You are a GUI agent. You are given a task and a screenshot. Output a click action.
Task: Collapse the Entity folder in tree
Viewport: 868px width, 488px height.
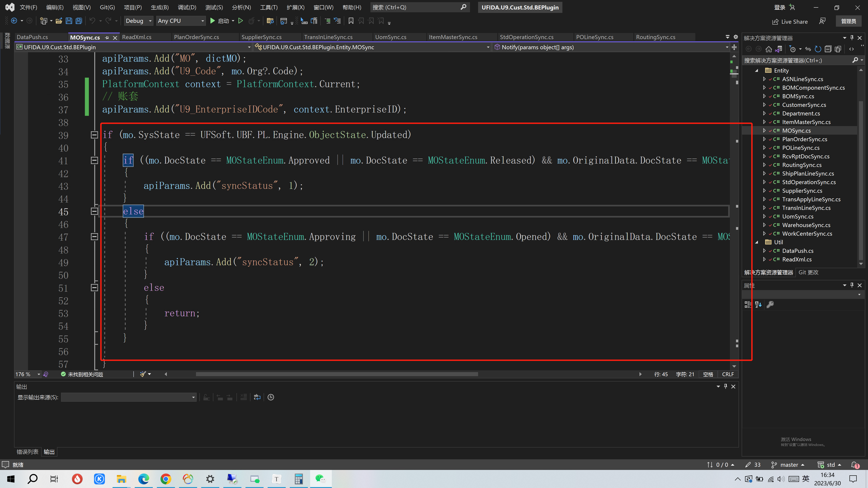click(757, 70)
